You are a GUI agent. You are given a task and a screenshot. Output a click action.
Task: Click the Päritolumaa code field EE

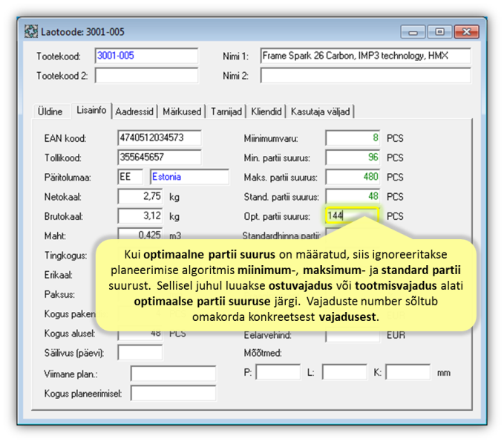point(130,177)
